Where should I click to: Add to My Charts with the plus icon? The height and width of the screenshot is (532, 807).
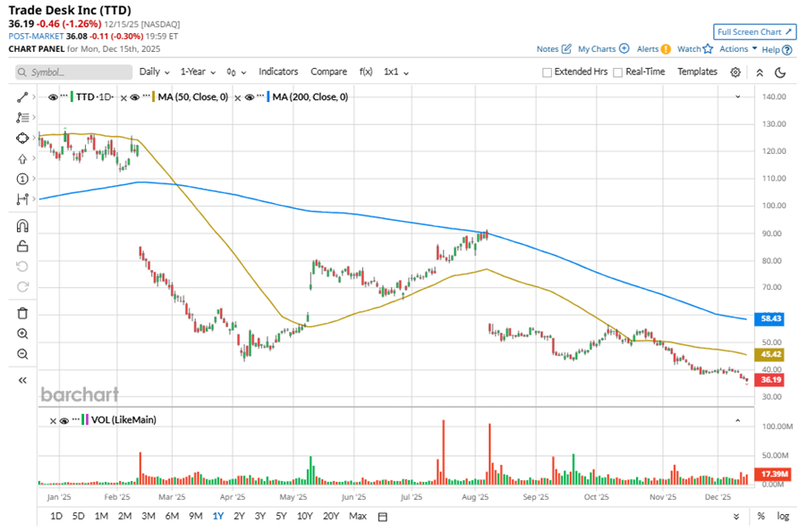tap(624, 48)
